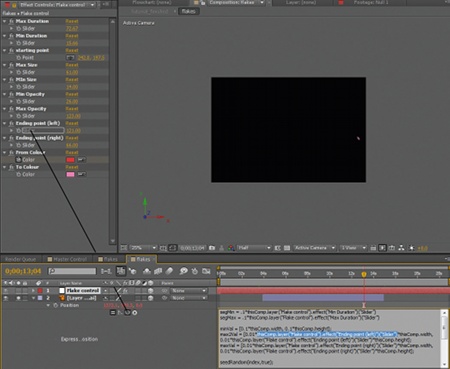Viewport: 450px width, 369px height.
Task: Toggle the Min Duration fx effect switch
Action: (x=11, y=36)
